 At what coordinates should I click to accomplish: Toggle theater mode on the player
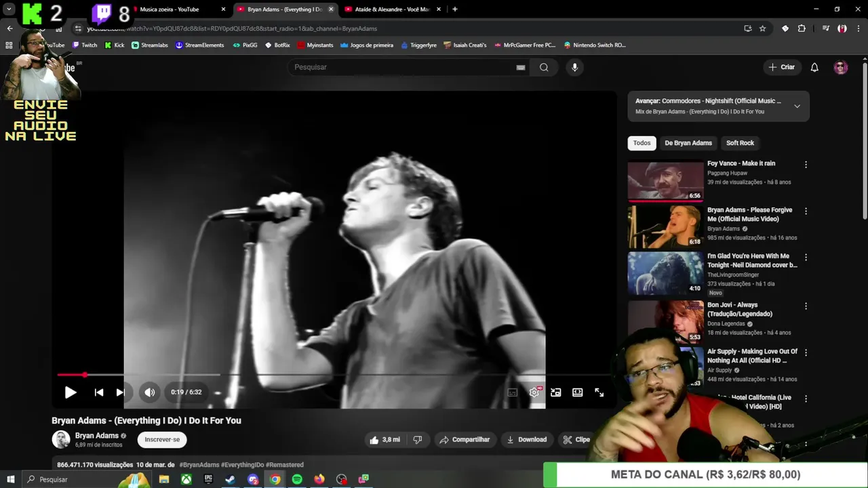click(578, 392)
